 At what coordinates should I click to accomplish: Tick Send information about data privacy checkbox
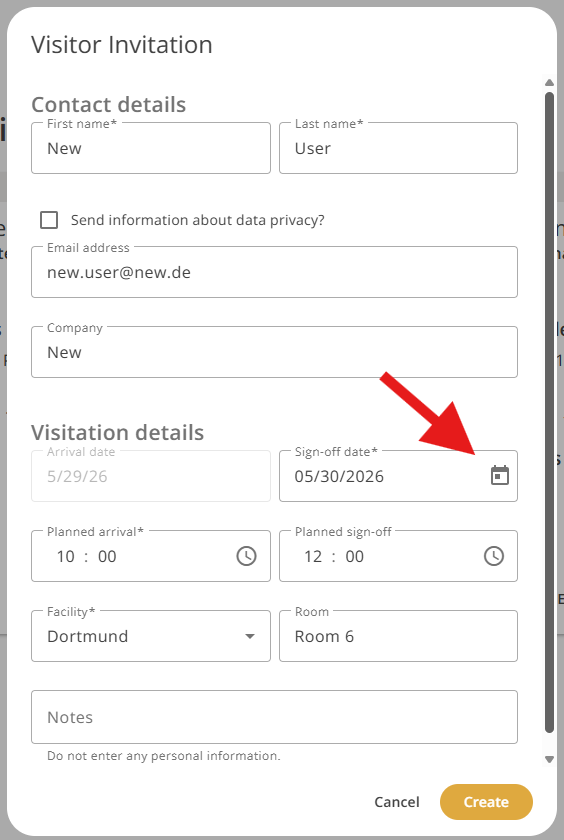49,220
